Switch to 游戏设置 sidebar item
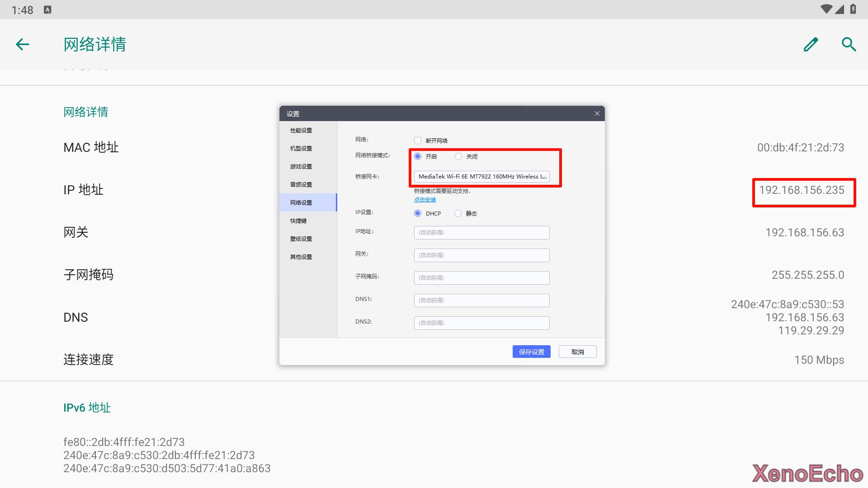Screen dimensions: 868x488 pyautogui.click(x=301, y=166)
